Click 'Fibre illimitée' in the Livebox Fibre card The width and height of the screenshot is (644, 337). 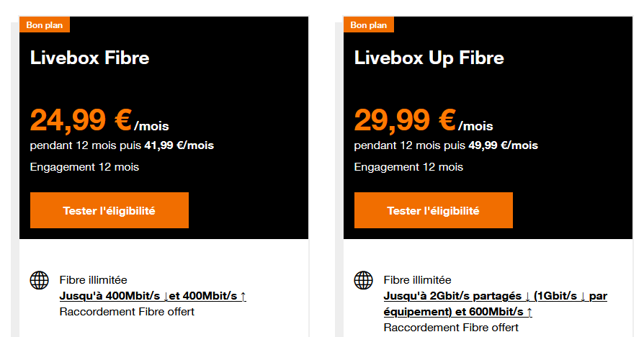pyautogui.click(x=93, y=280)
